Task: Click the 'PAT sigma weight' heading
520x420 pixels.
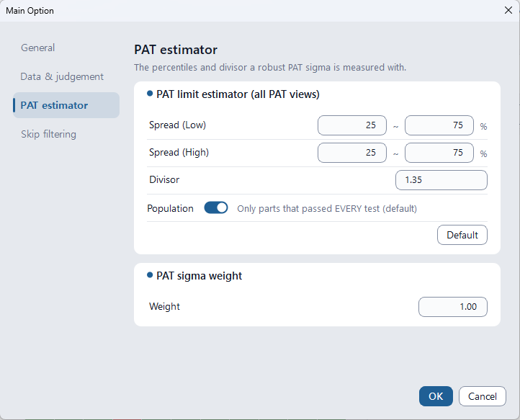Action: [x=199, y=276]
